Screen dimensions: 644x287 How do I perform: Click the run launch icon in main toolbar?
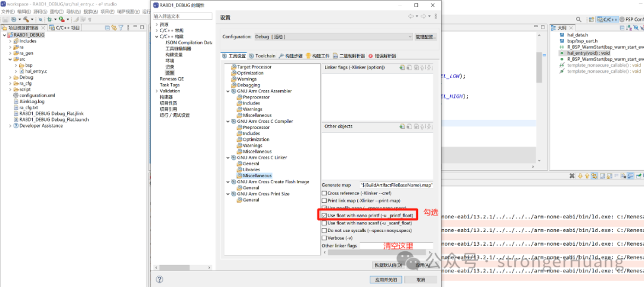[x=61, y=19]
